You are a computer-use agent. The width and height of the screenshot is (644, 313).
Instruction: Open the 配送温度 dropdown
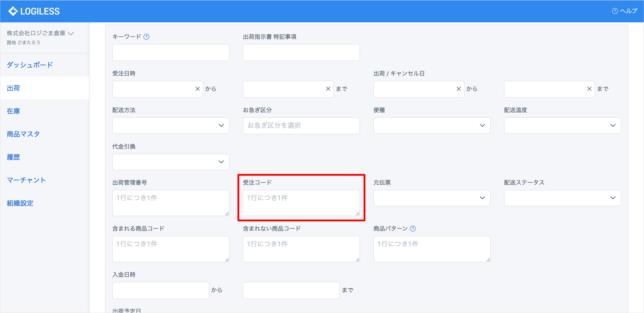click(562, 125)
